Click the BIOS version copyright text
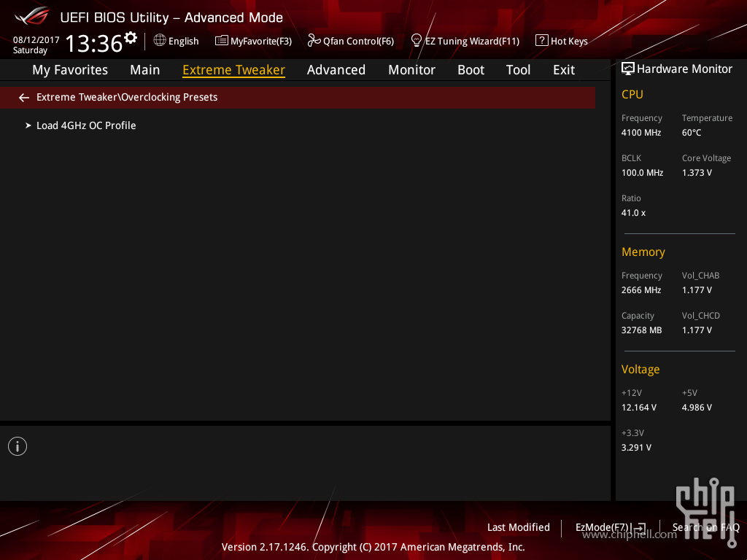This screenshot has height=560, width=747. tap(373, 547)
